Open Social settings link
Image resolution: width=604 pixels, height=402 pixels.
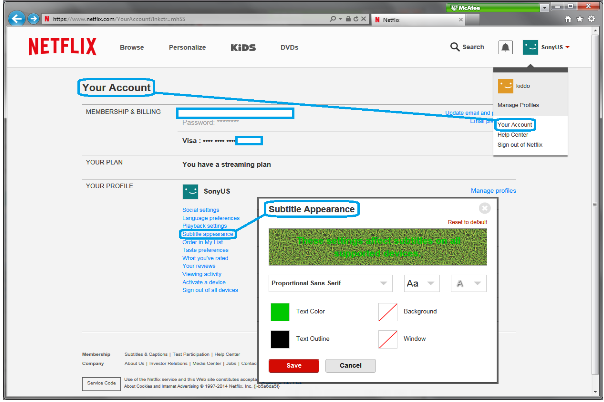pyautogui.click(x=201, y=210)
